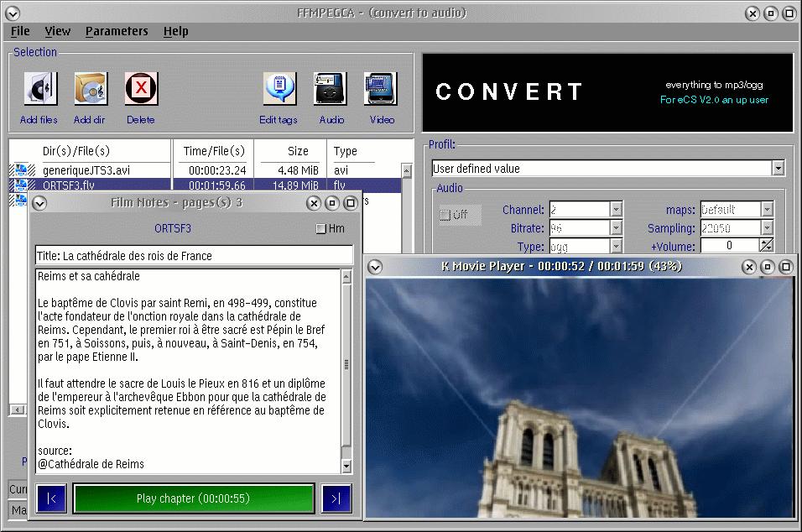802x532 pixels.
Task: Open the Bitrate dropdown
Action: tap(616, 228)
